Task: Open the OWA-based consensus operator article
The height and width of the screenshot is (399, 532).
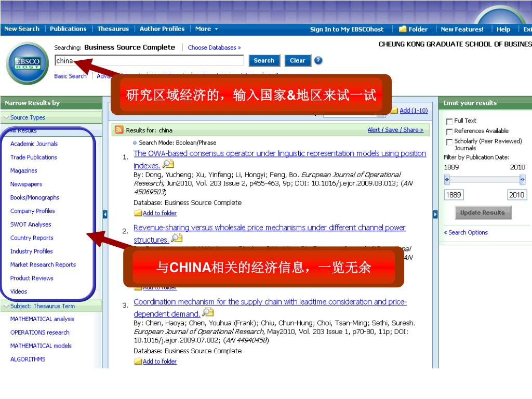Action: pos(280,159)
